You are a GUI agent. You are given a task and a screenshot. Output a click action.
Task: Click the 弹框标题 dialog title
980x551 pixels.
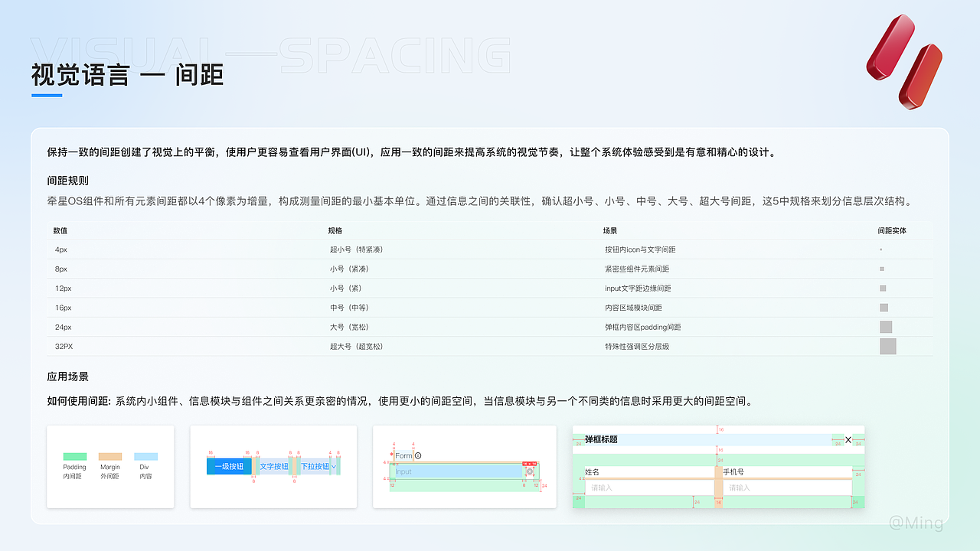pos(601,440)
